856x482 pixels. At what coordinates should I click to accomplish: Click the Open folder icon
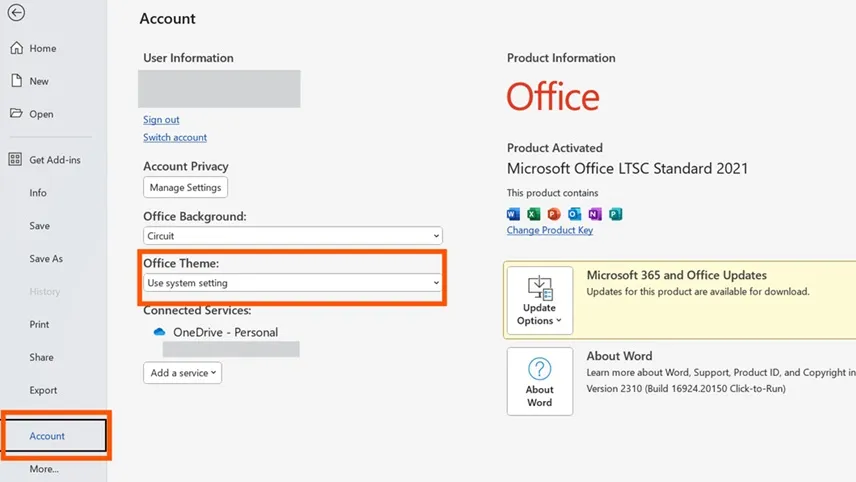coord(16,114)
